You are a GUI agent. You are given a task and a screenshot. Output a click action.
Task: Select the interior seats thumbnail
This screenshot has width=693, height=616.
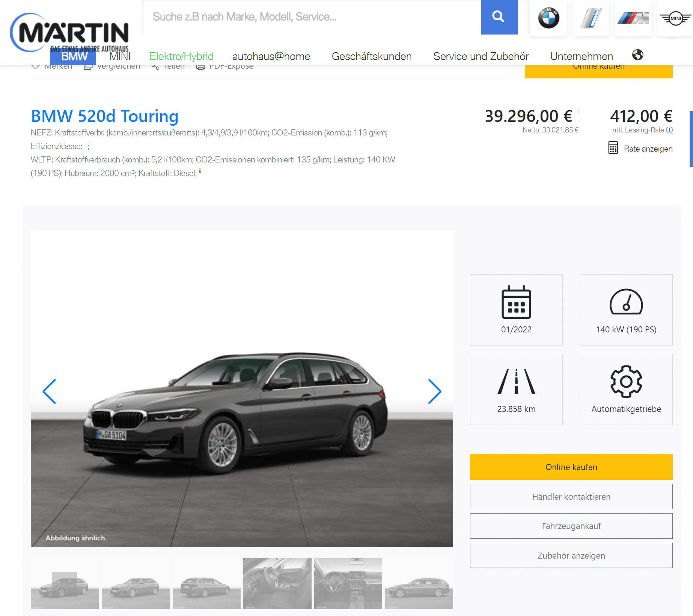point(277,584)
